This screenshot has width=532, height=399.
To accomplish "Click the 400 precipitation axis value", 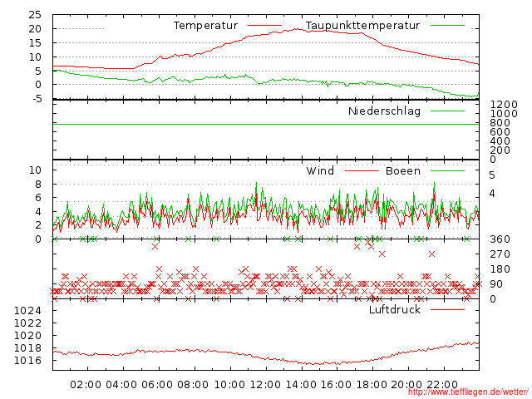I will [500, 141].
